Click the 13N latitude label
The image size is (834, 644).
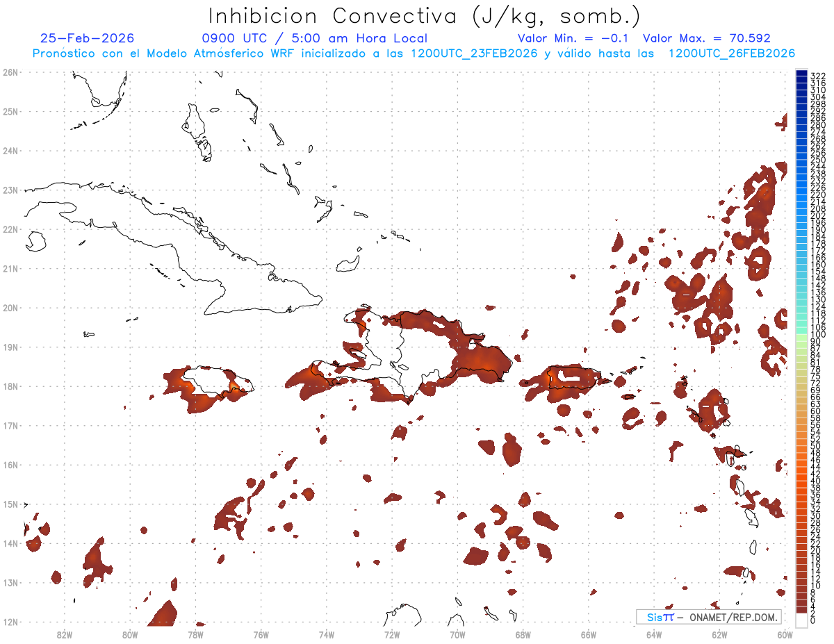pyautogui.click(x=10, y=582)
